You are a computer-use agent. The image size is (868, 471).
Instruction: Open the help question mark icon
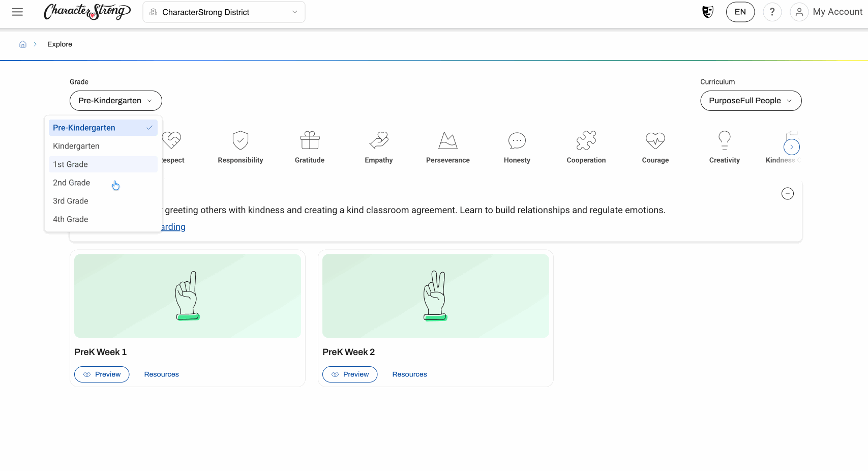(x=772, y=12)
